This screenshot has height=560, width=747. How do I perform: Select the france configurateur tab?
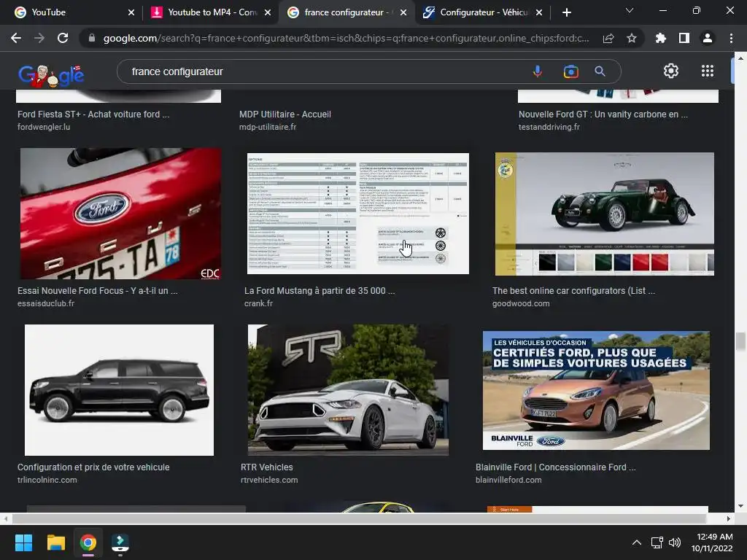pyautogui.click(x=347, y=12)
